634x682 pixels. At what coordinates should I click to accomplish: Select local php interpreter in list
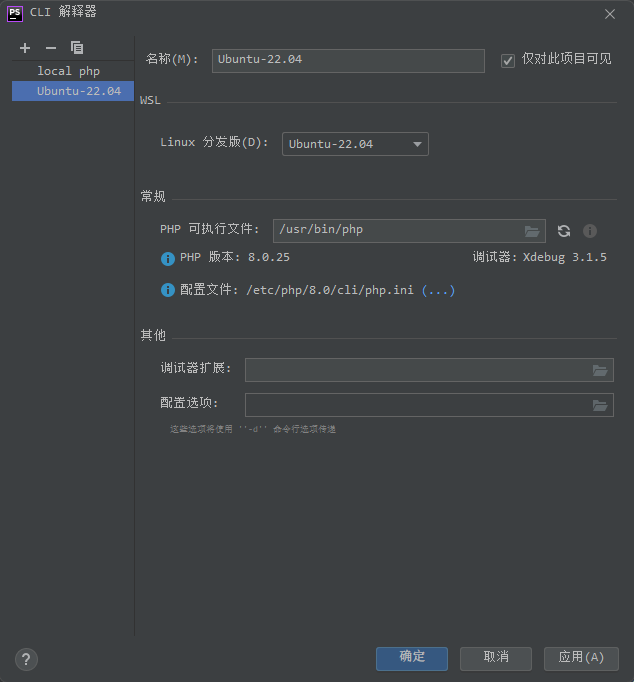tap(73, 71)
